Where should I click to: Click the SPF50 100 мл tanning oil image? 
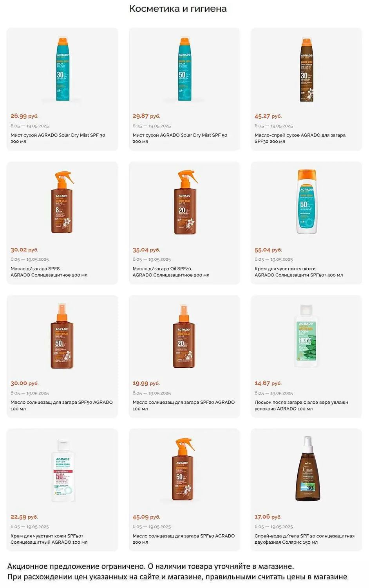point(62,336)
